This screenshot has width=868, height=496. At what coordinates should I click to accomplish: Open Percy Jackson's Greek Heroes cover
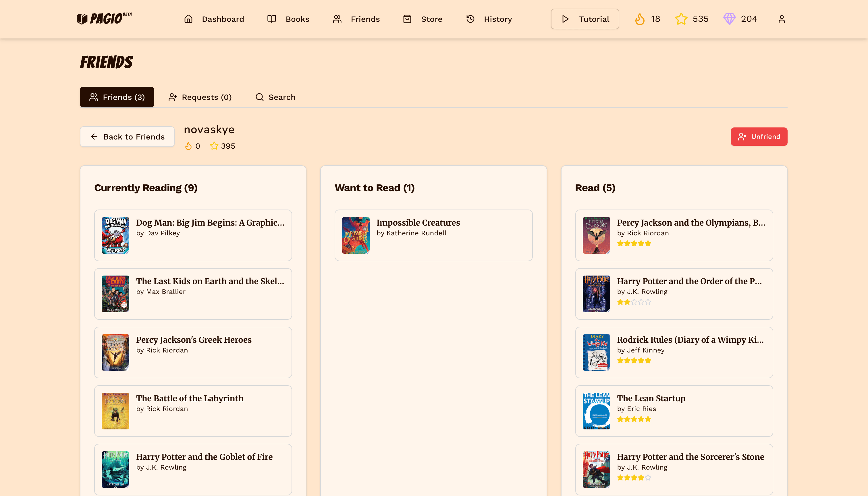coord(115,352)
